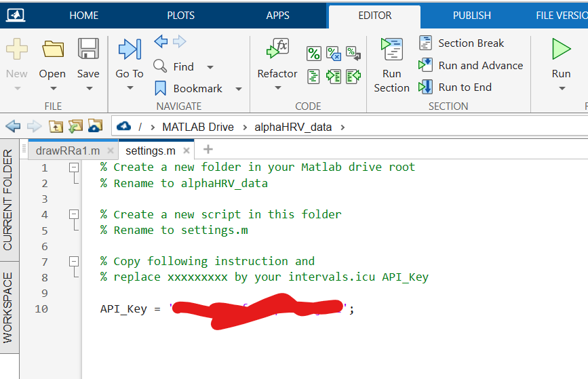Click the Find magnifier icon

160,66
